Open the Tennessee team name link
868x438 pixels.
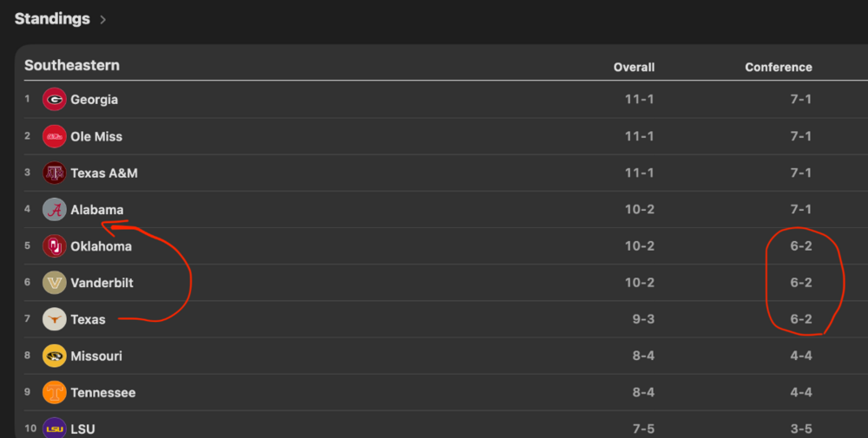coord(102,392)
